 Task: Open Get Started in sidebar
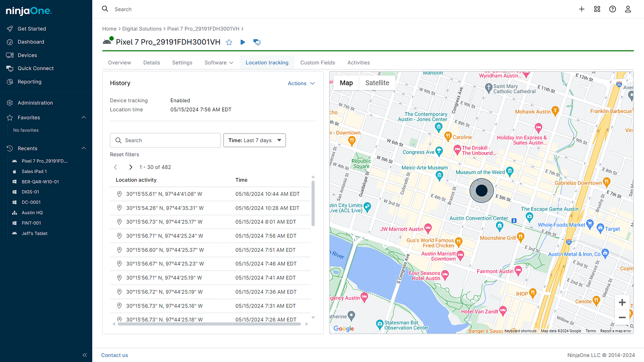click(x=32, y=29)
